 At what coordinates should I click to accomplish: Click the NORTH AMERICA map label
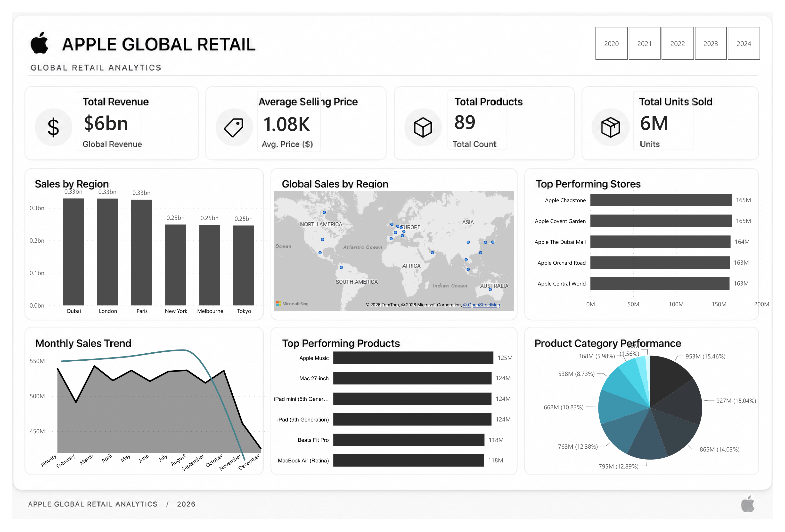pos(321,224)
